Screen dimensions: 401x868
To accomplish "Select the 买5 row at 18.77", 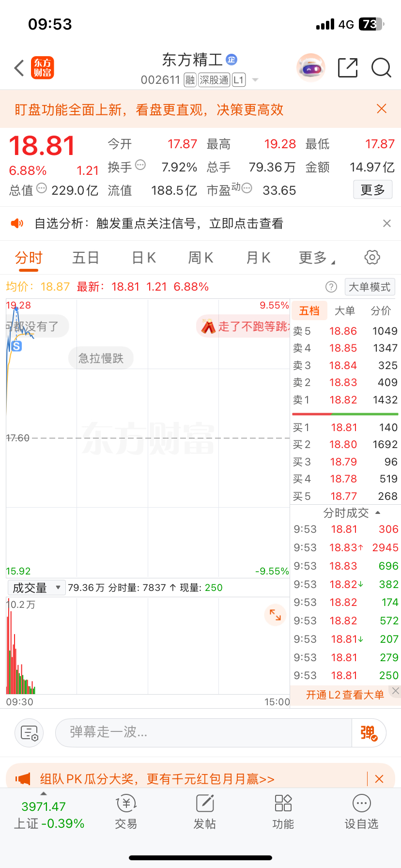I will pyautogui.click(x=345, y=496).
